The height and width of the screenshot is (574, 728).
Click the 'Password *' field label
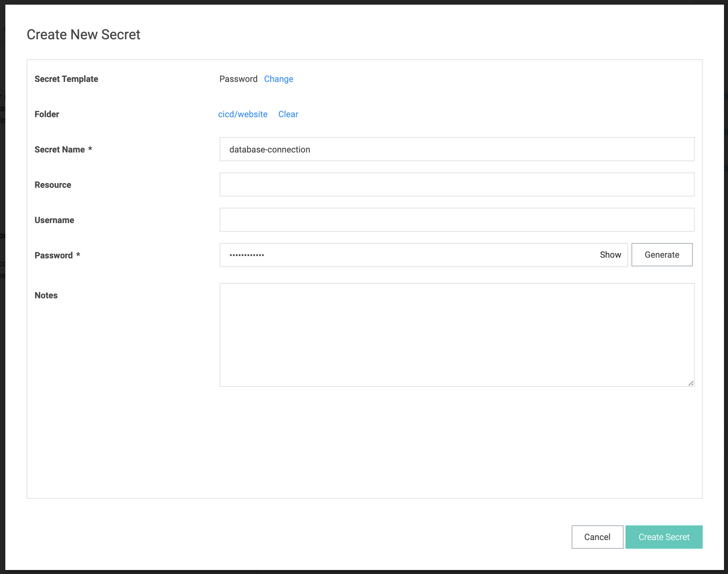coord(57,255)
